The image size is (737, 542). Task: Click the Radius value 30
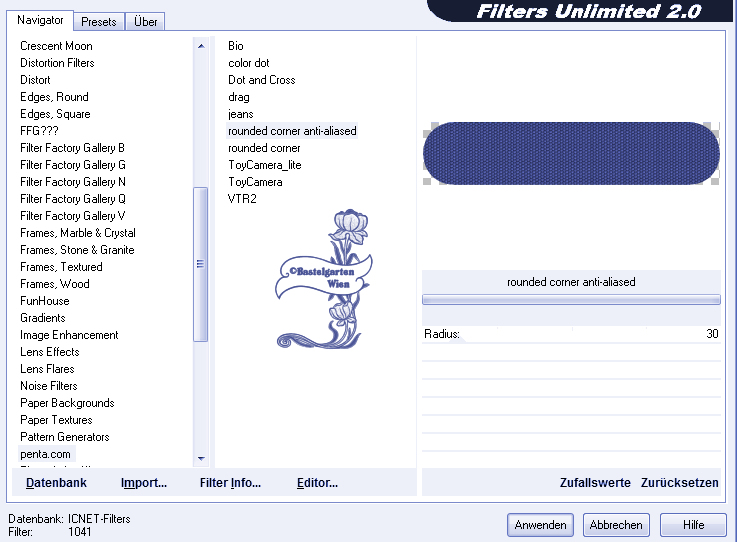pyautogui.click(x=712, y=334)
